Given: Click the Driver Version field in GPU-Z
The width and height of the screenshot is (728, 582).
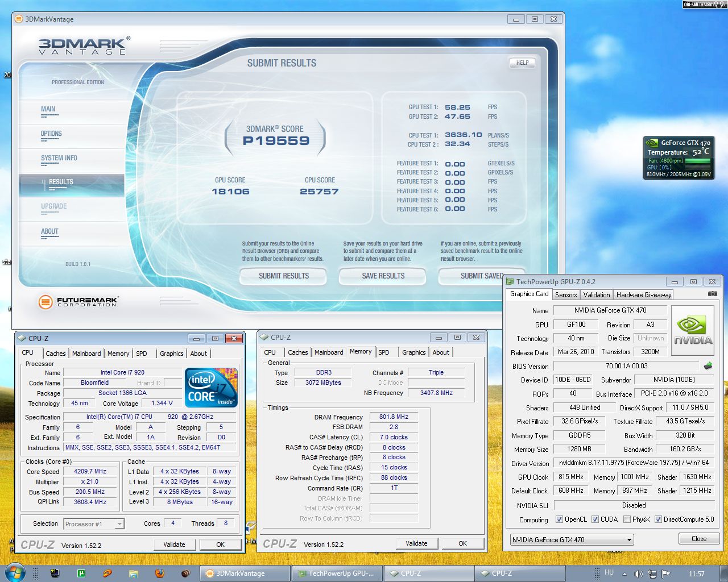Looking at the screenshot, I should tap(634, 463).
